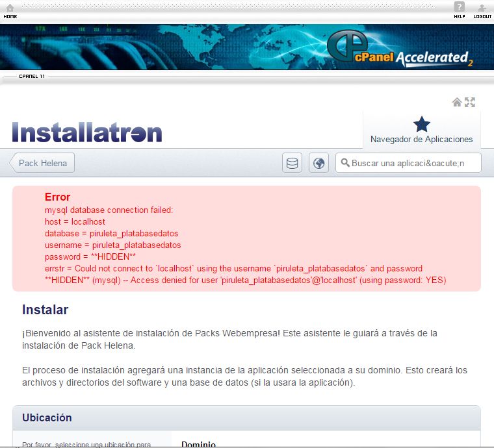Open the globe installed applications icon
The height and width of the screenshot is (448, 494).
click(x=319, y=163)
